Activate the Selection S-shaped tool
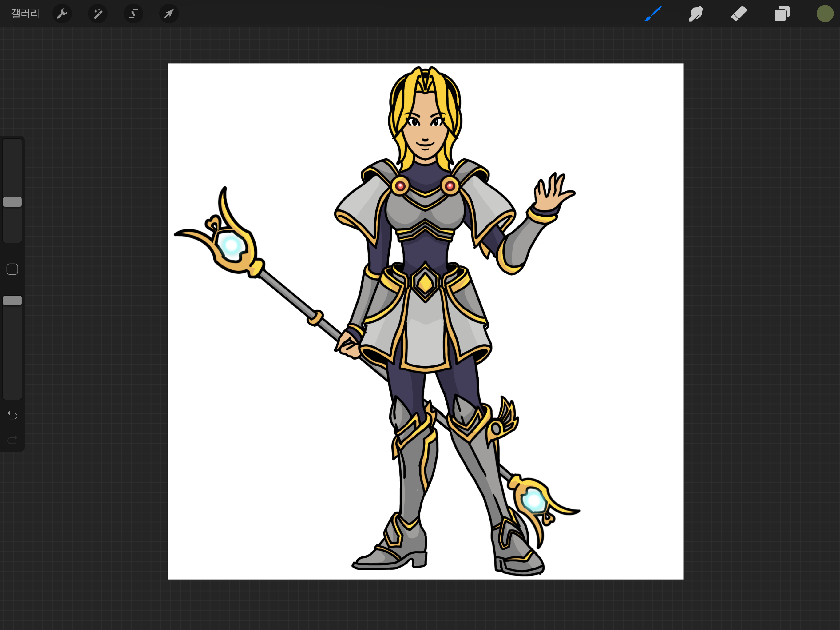Image resolution: width=840 pixels, height=630 pixels. click(x=133, y=14)
